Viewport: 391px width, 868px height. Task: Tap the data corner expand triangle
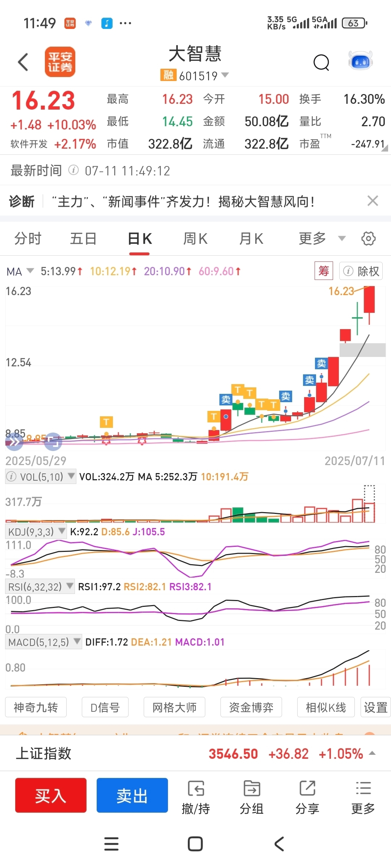point(385,148)
